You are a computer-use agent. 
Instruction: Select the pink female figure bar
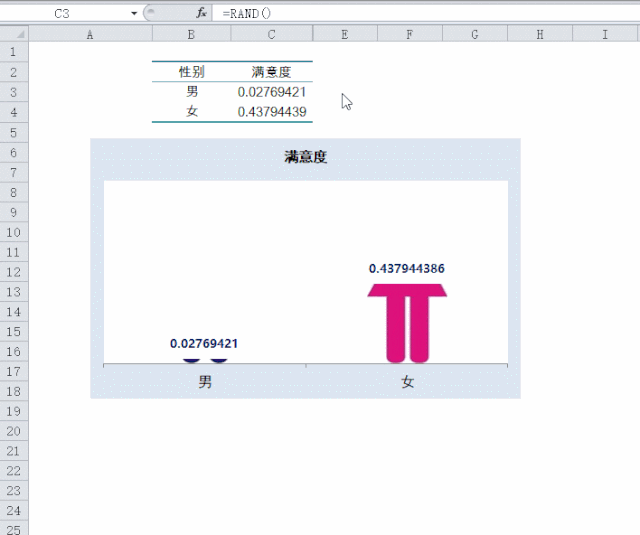coord(407,323)
